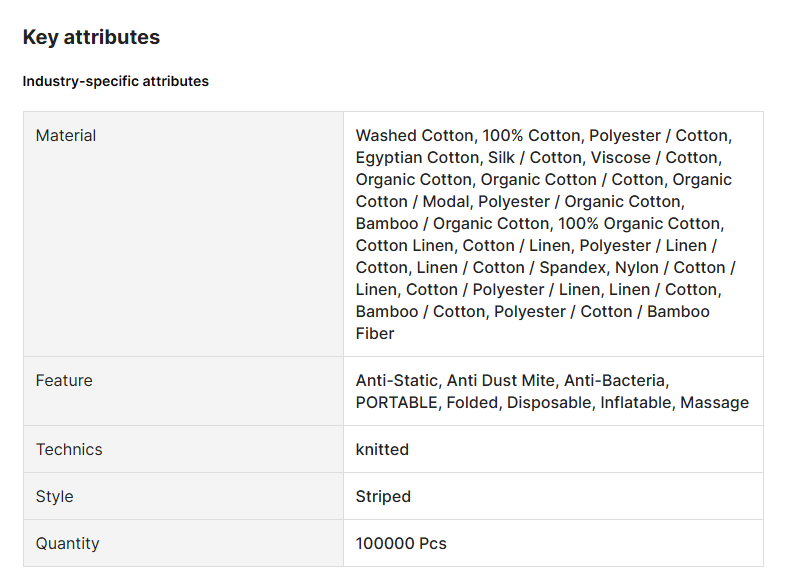This screenshot has height=585, width=802.
Task: Click the Quantity row label
Action: [x=68, y=544]
